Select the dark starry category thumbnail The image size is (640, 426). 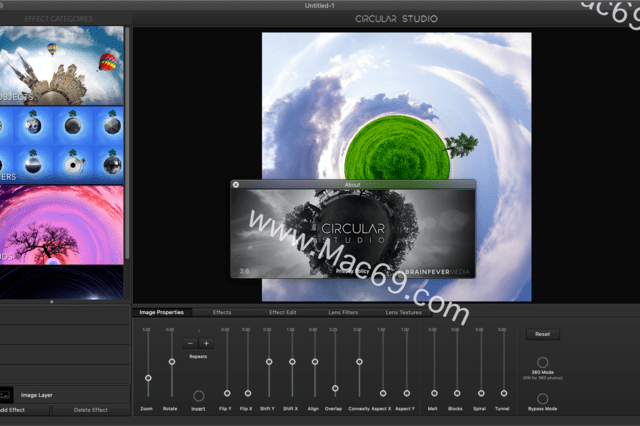pos(61,282)
